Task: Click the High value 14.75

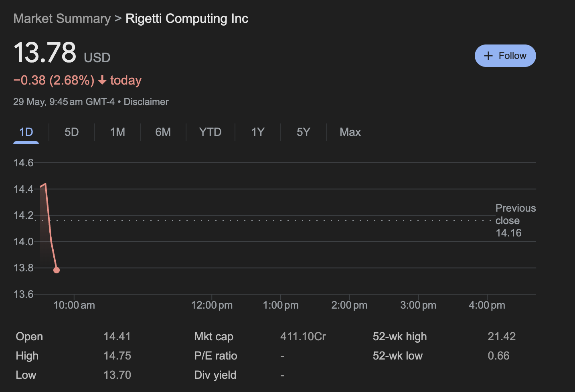Action: pos(117,356)
